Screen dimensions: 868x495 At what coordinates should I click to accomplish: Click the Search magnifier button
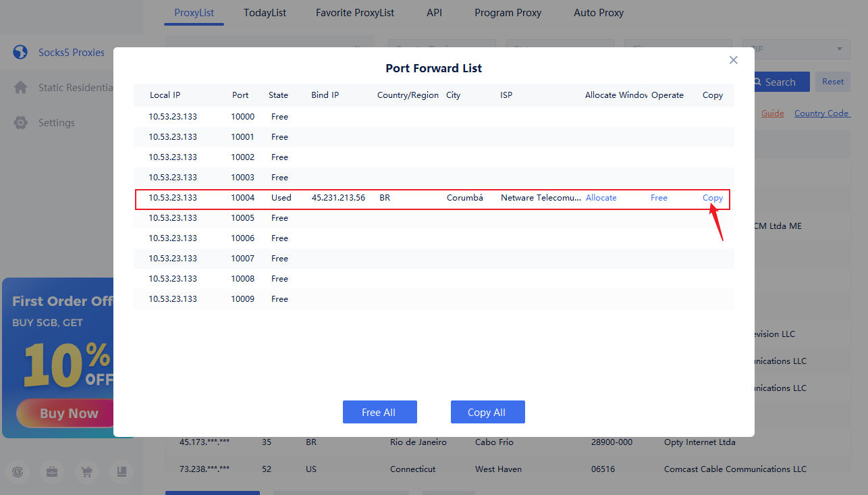coord(781,82)
